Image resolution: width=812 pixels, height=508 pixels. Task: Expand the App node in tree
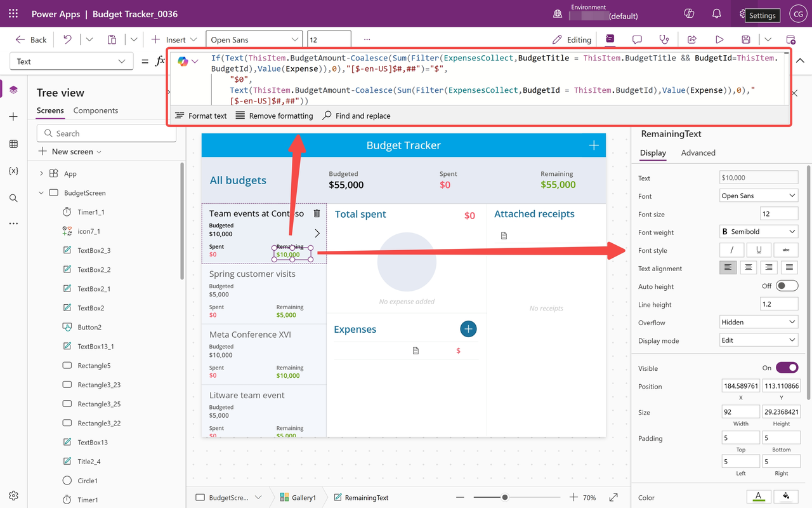[41, 173]
